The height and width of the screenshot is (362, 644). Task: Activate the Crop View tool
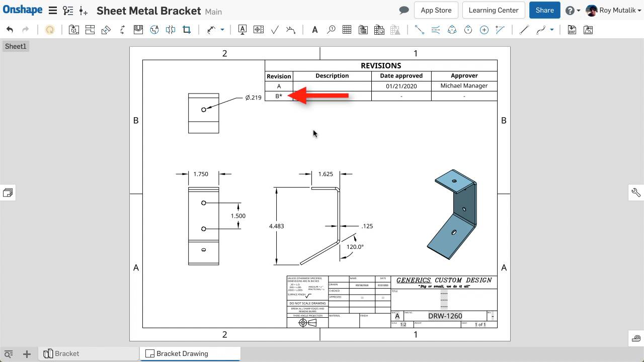(187, 30)
